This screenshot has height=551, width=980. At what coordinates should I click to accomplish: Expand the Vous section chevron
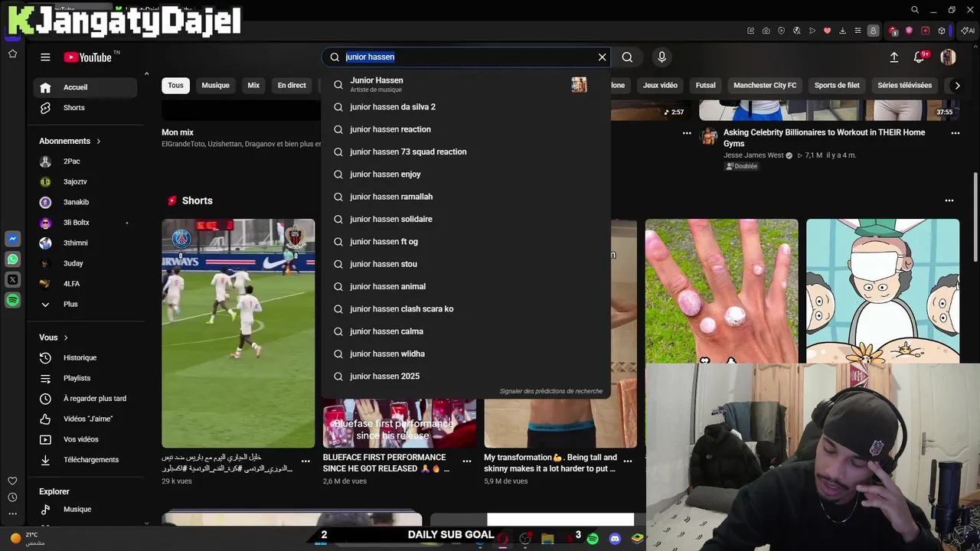(x=66, y=337)
